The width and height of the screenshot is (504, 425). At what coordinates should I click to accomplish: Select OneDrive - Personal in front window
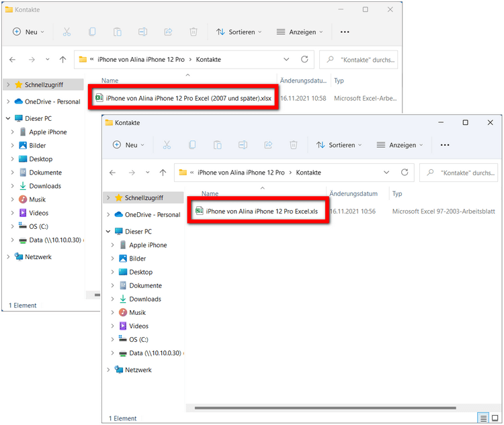[153, 215]
